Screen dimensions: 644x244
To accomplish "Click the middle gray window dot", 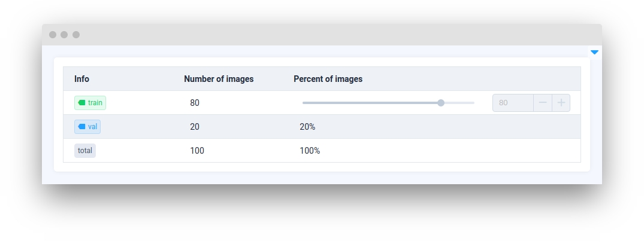I will coord(64,35).
